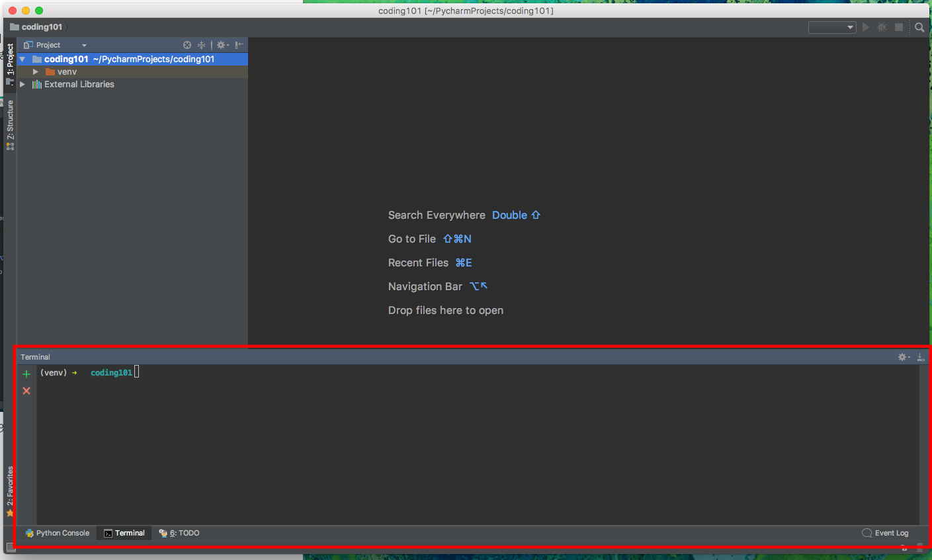This screenshot has height=560, width=932.
Task: Open the Project view mode dropdown
Action: [x=83, y=44]
